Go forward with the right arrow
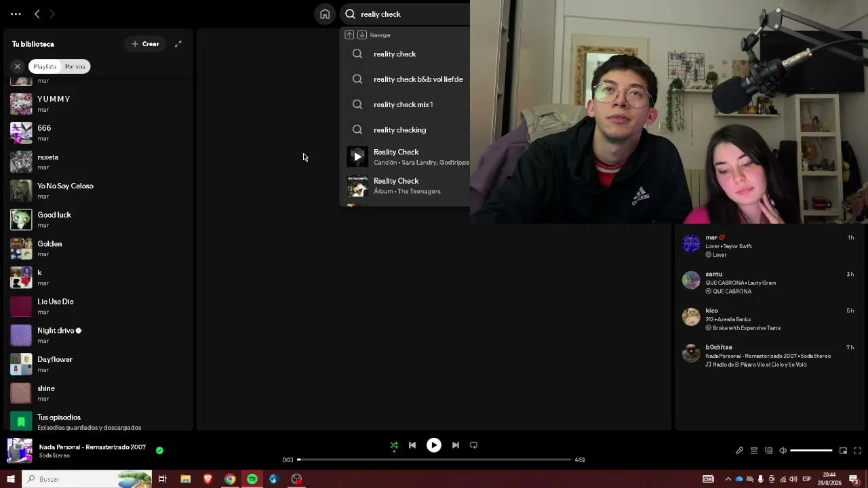868x488 pixels. (x=52, y=14)
